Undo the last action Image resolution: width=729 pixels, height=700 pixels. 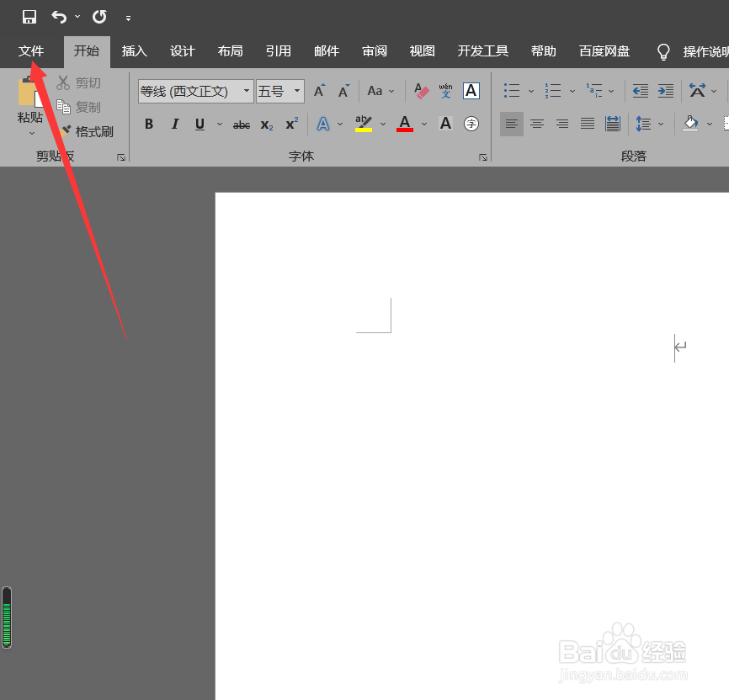(x=59, y=17)
